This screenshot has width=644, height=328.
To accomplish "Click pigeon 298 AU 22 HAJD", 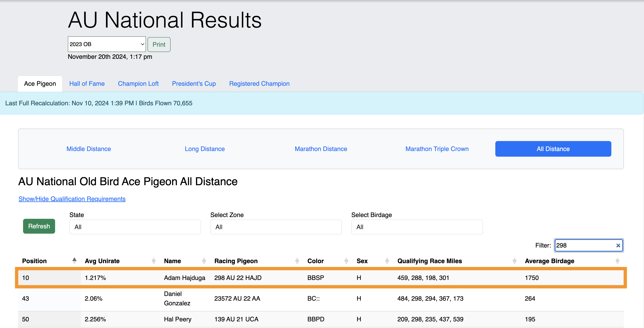I will pos(238,278).
